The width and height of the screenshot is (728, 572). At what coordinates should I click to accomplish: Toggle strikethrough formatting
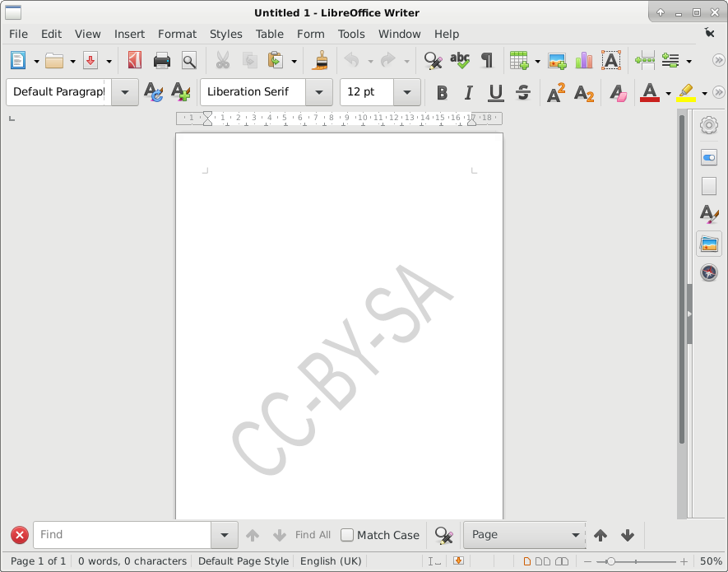pyautogui.click(x=523, y=92)
